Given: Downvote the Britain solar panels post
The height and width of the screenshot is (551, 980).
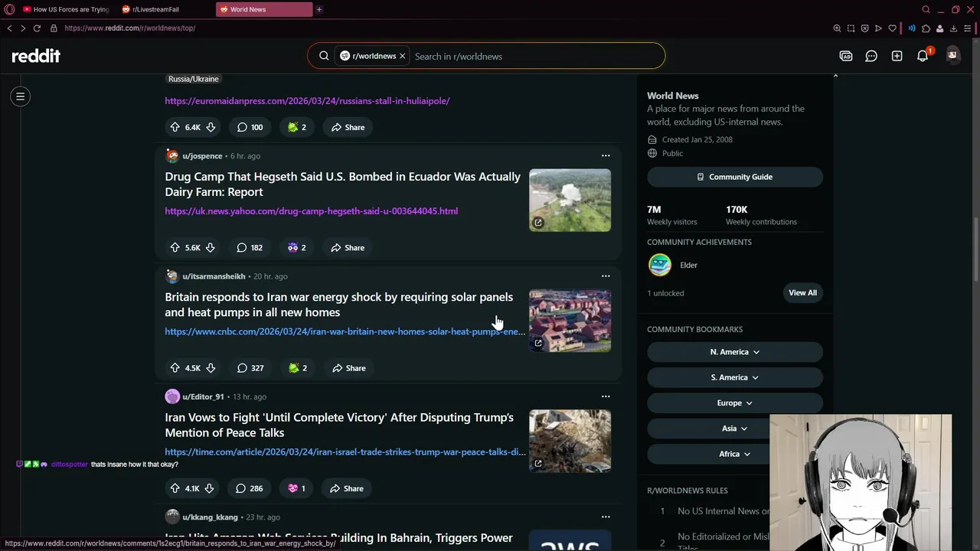Looking at the screenshot, I should (x=211, y=368).
